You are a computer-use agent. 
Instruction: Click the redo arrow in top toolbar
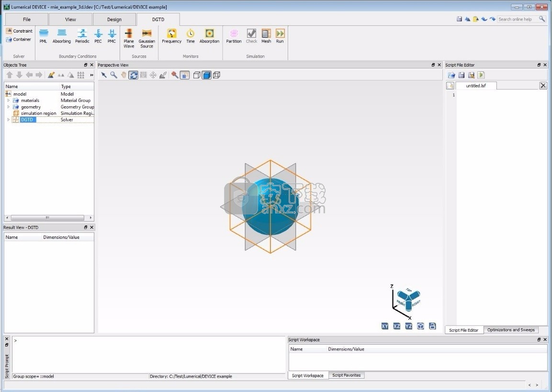[493, 19]
